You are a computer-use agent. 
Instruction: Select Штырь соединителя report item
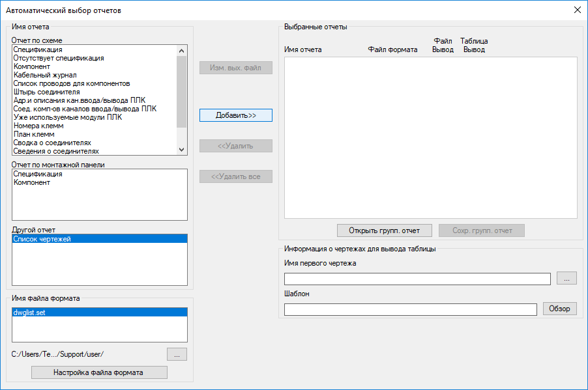coord(46,92)
